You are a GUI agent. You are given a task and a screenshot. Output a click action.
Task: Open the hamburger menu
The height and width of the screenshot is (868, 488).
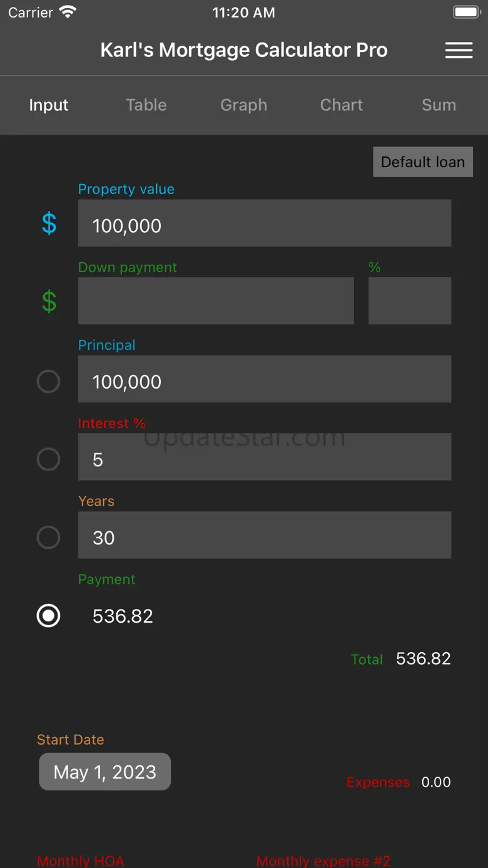point(459,51)
